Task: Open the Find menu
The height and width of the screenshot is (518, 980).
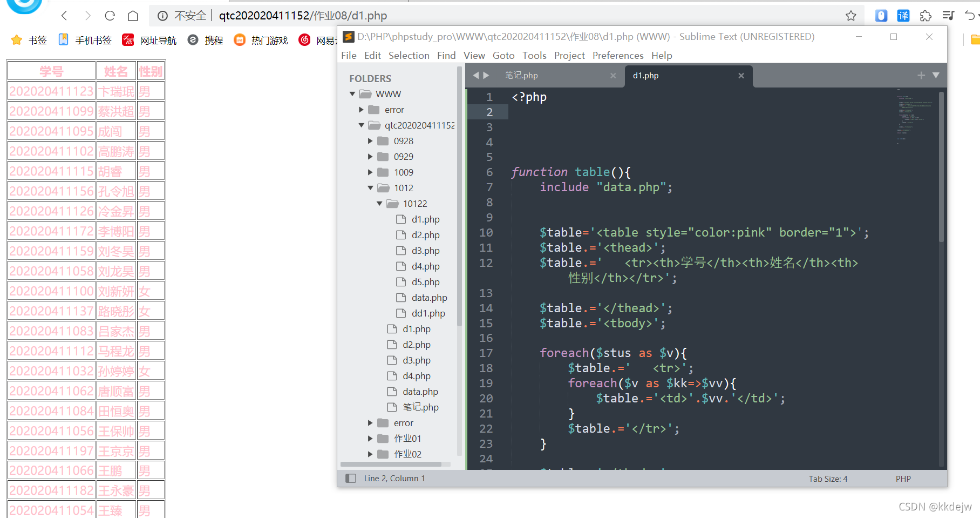Action: [446, 55]
